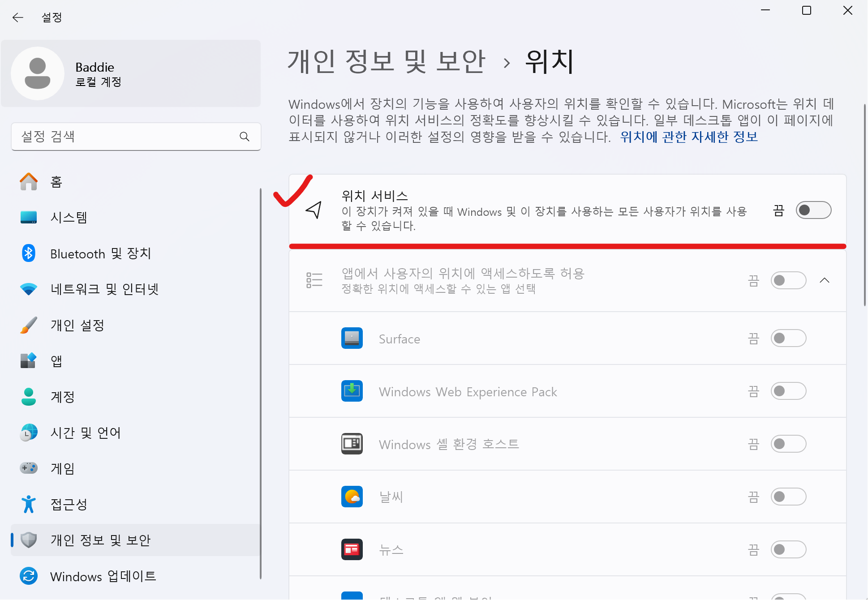Toggle 날씨 app location switch

coord(788,497)
